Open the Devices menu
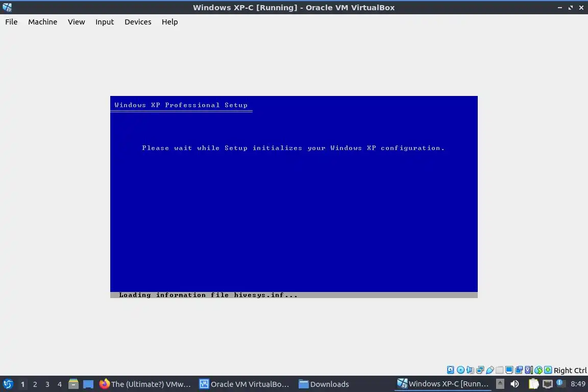588x392 pixels. (138, 22)
